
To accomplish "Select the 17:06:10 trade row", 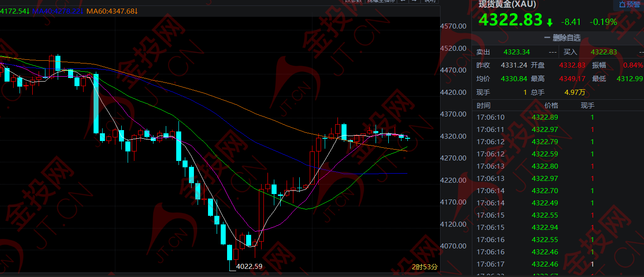I will pos(558,117).
